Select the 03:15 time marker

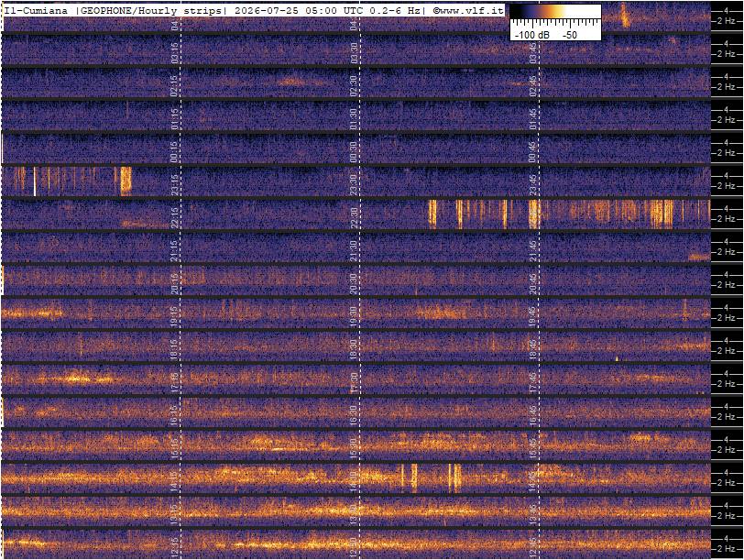tap(174, 52)
